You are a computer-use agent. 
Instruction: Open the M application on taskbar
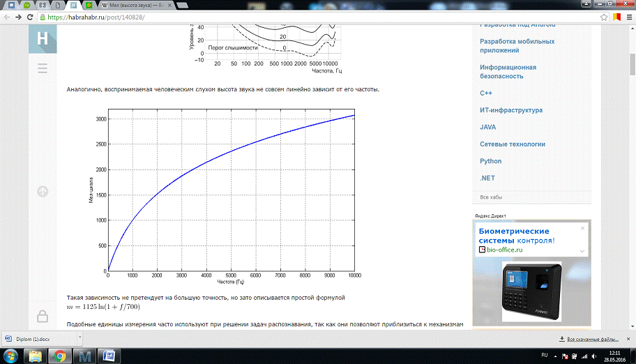[x=84, y=356]
